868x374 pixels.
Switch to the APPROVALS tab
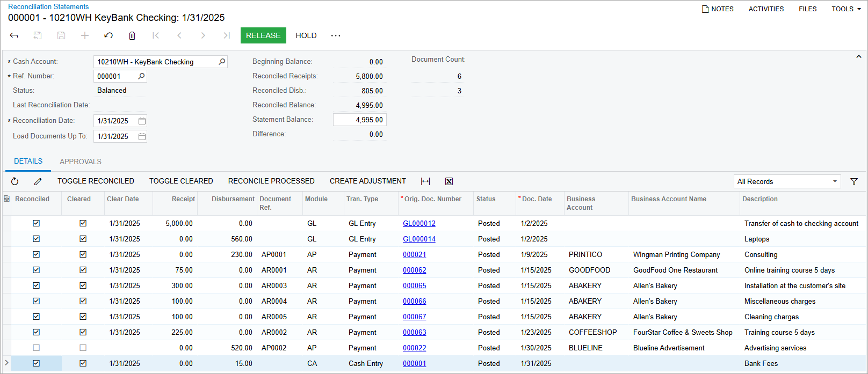tap(81, 162)
